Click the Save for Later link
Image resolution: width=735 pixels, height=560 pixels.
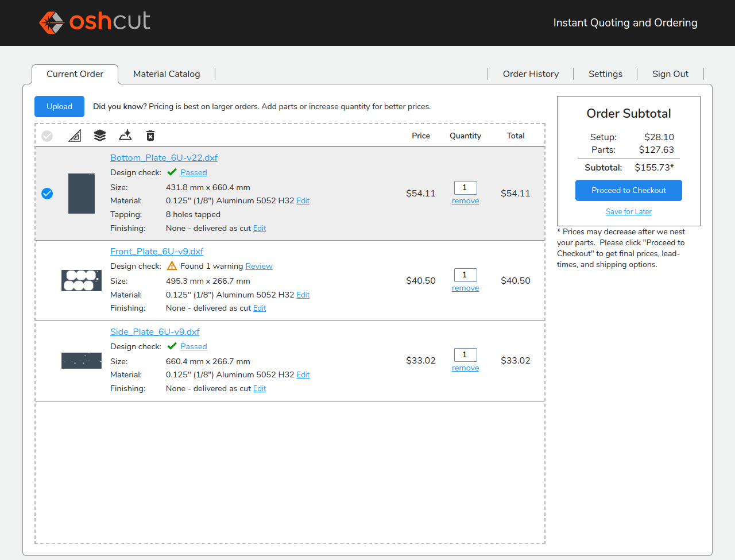click(628, 212)
